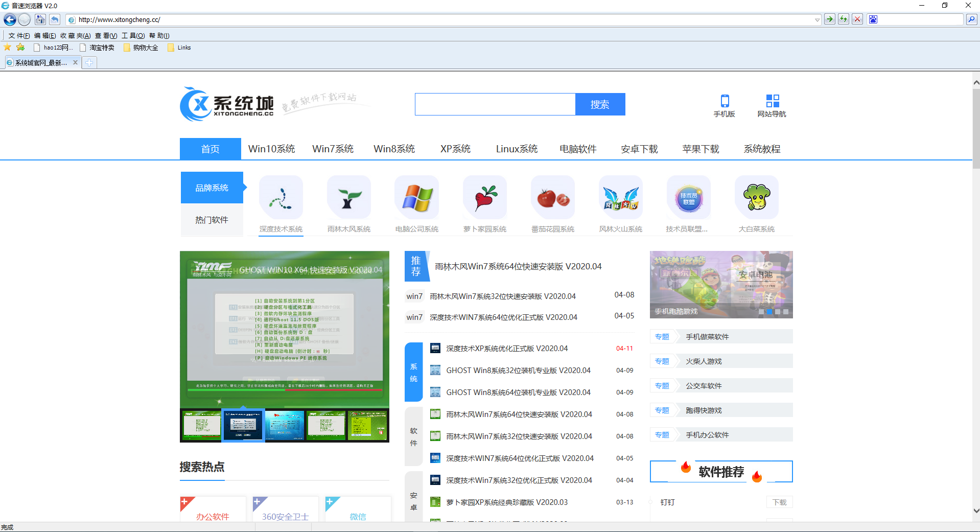Open the 帮助(I) menu
980x532 pixels.
tap(159, 36)
